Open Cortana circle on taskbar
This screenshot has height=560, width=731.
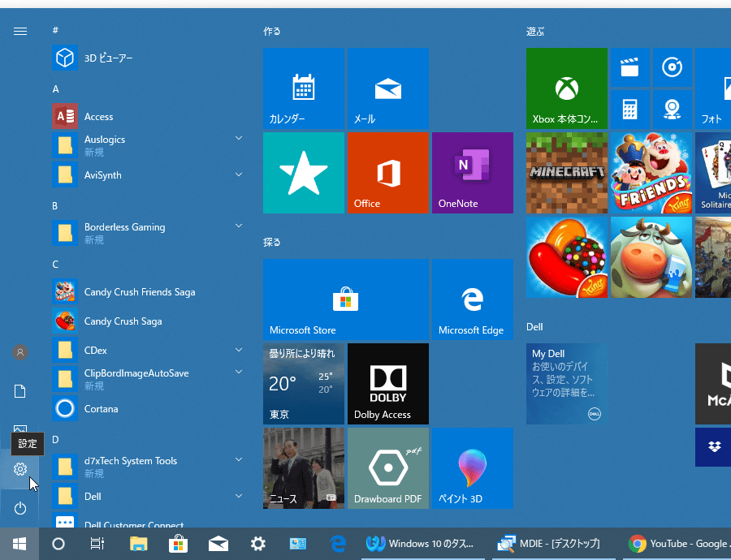pyautogui.click(x=58, y=544)
